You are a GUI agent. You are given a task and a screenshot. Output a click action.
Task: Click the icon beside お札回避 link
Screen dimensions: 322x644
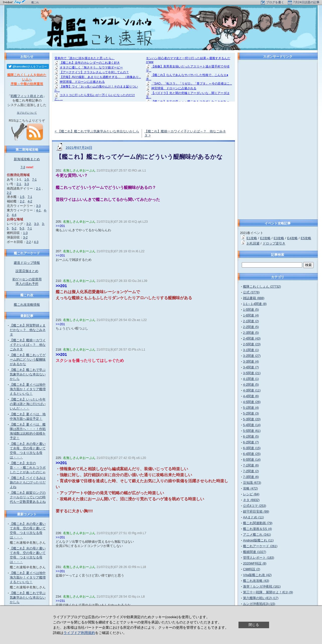coord(243,243)
